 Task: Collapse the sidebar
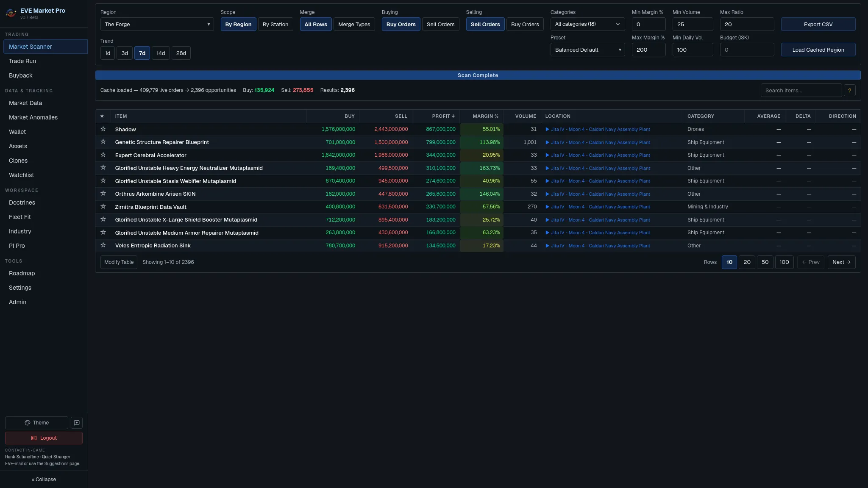pyautogui.click(x=44, y=480)
